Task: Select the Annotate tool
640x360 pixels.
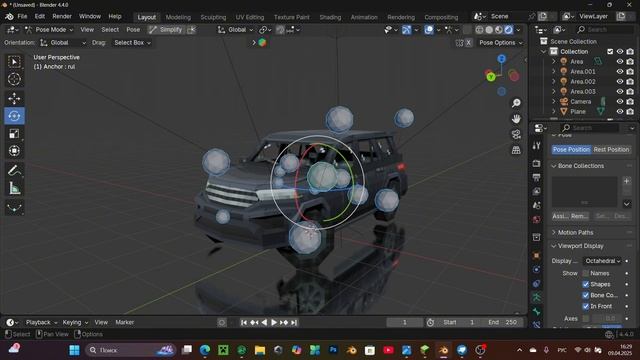Action: tap(14, 170)
